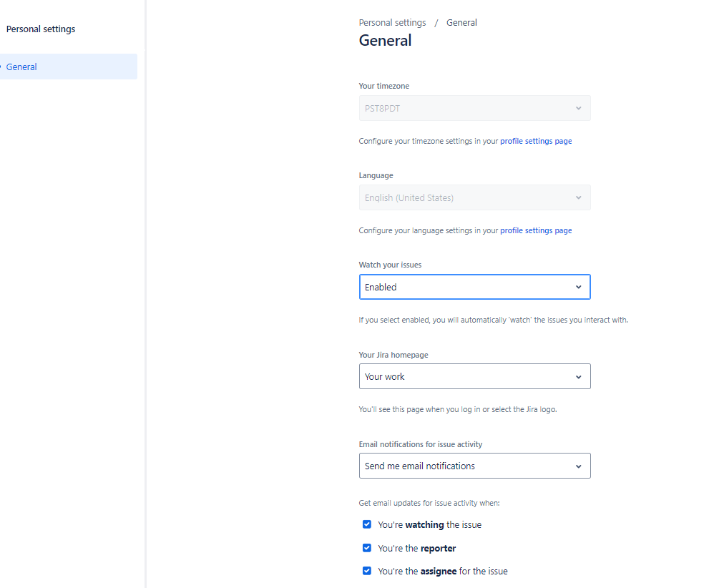Click the chevron icon in the Language field
This screenshot has height=588, width=714.
(x=578, y=198)
